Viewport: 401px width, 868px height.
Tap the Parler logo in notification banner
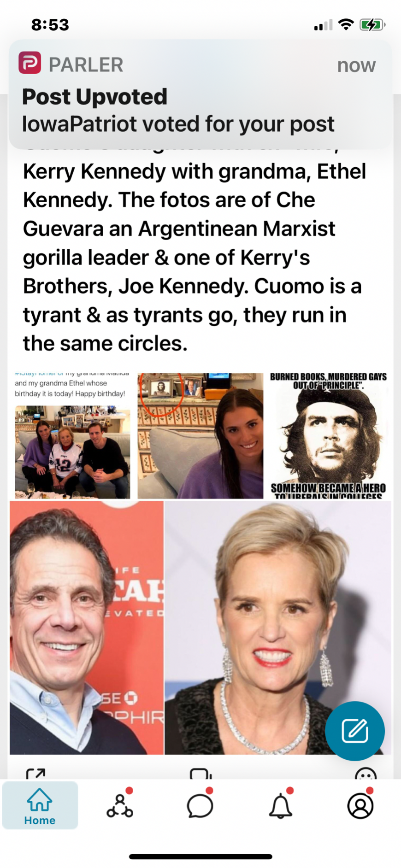[30, 63]
